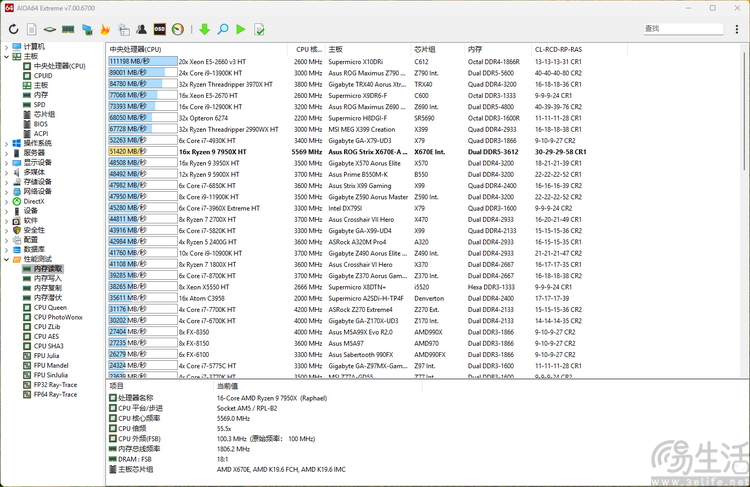Click the memory module toolbar icon
The width and height of the screenshot is (750, 487).
pos(68,29)
